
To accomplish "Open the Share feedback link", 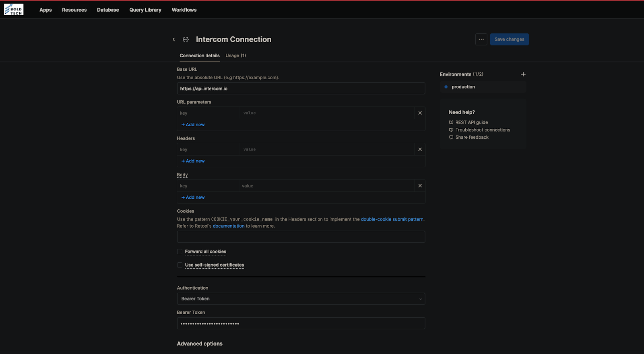I will point(472,137).
